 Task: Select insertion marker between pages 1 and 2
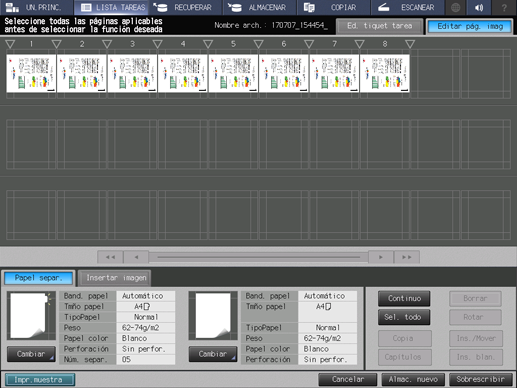tap(57, 44)
